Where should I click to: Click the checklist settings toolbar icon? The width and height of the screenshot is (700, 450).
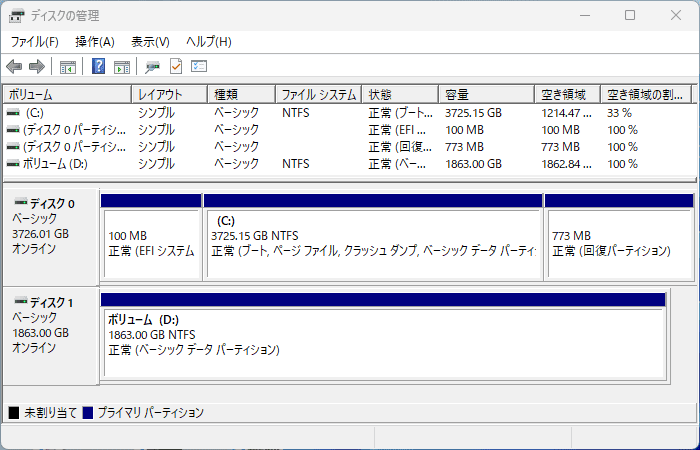tap(199, 67)
